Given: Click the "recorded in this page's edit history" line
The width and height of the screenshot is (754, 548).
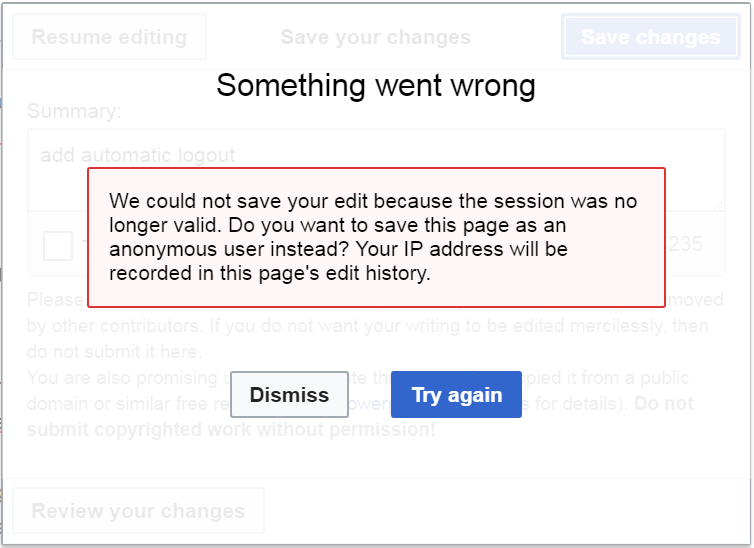Looking at the screenshot, I should (x=270, y=272).
